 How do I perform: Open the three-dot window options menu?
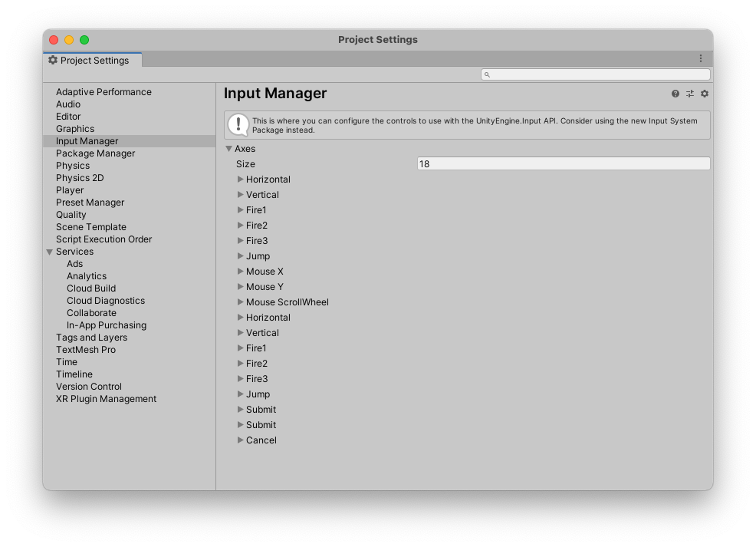(x=701, y=58)
